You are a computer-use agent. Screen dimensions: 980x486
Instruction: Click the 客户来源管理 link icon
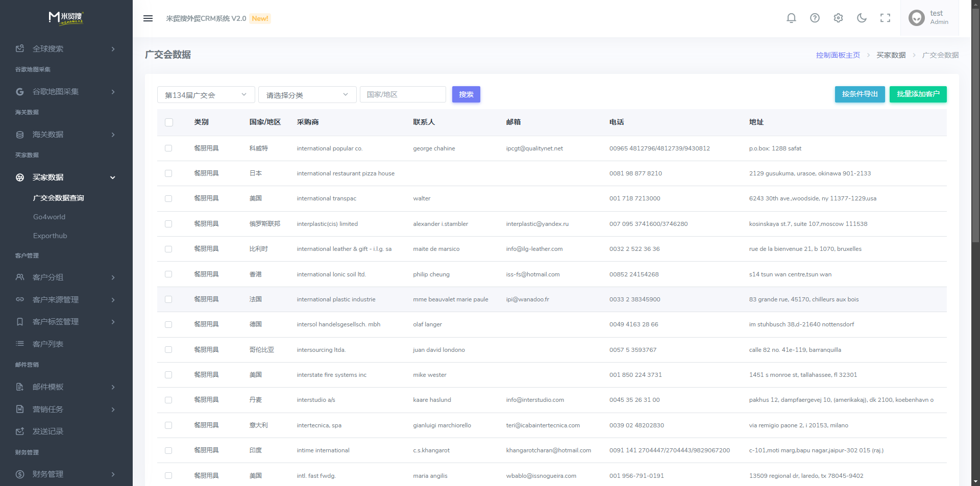pos(20,299)
